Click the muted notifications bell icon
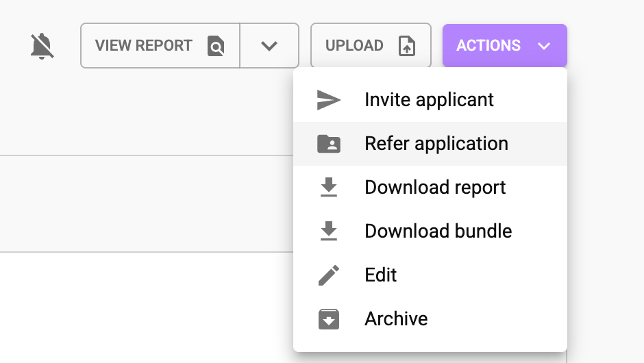644x363 pixels. click(x=42, y=46)
